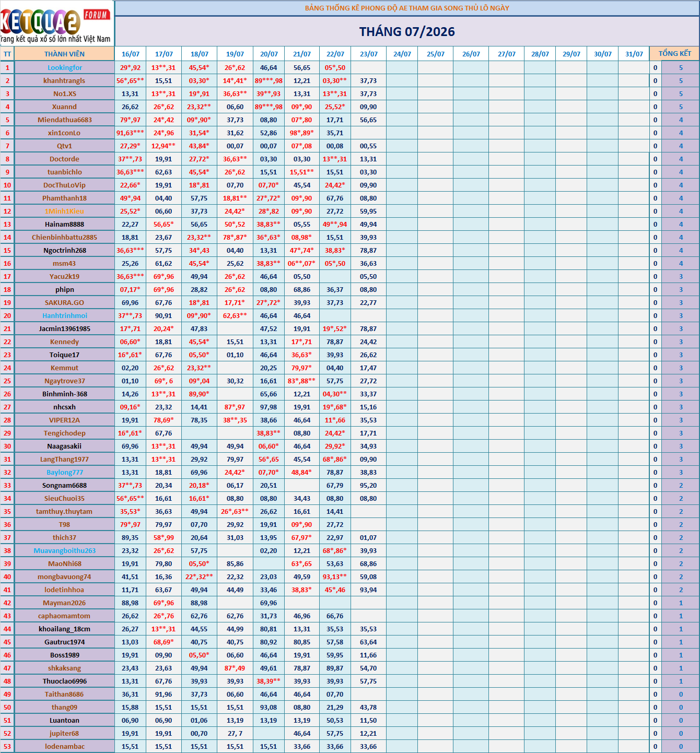Select thich37's 16/07 cell 89,35
700x753 pixels.
[x=131, y=537]
